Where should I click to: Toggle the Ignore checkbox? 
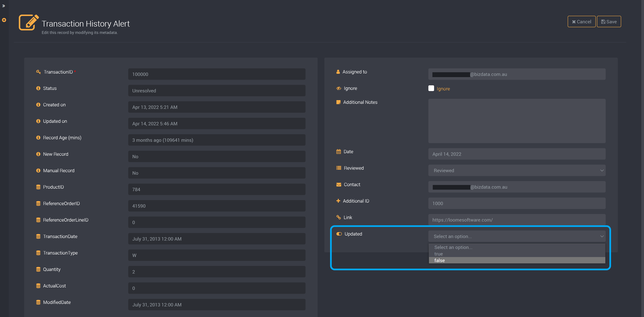pos(431,88)
